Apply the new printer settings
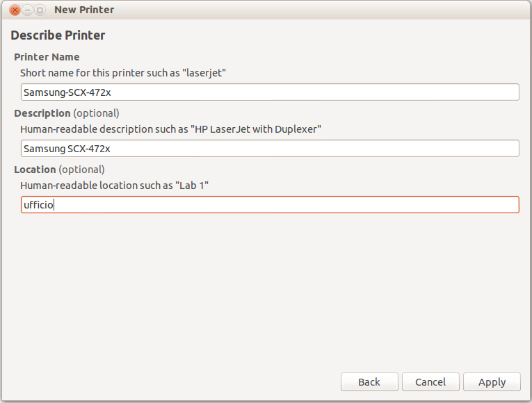Screen dimensions: 532x403 click(x=492, y=381)
